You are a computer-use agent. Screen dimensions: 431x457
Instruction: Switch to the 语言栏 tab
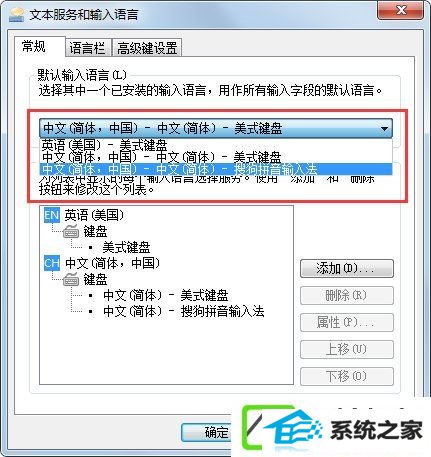(88, 48)
